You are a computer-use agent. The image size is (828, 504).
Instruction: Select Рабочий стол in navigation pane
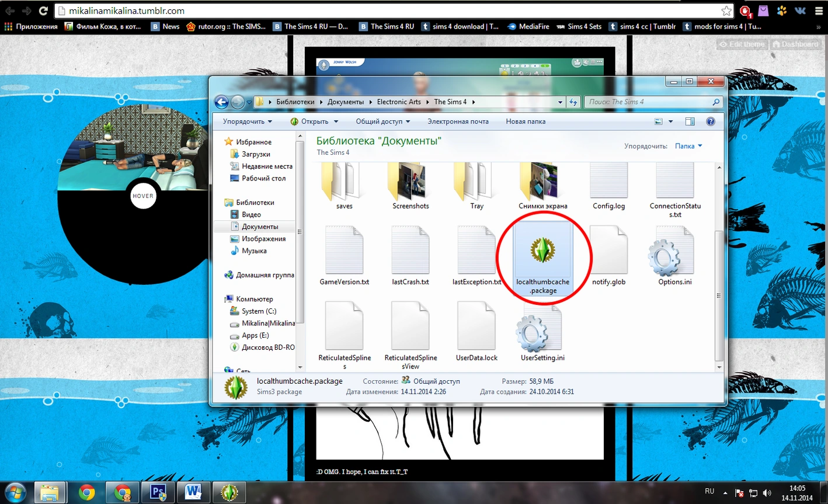coord(263,178)
